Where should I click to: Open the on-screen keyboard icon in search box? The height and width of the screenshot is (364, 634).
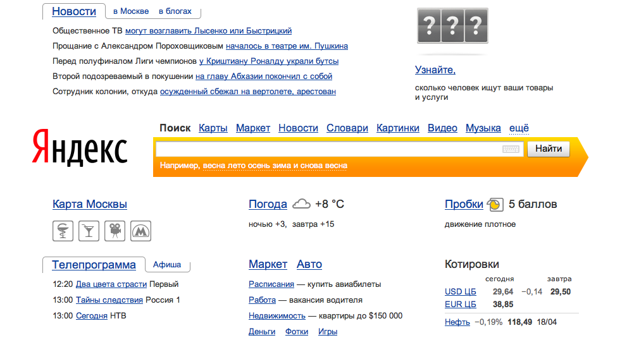tap(511, 149)
